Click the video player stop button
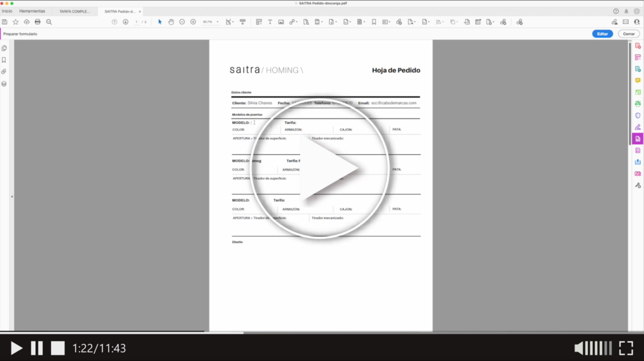Image resolution: width=644 pixels, height=361 pixels. click(57, 348)
